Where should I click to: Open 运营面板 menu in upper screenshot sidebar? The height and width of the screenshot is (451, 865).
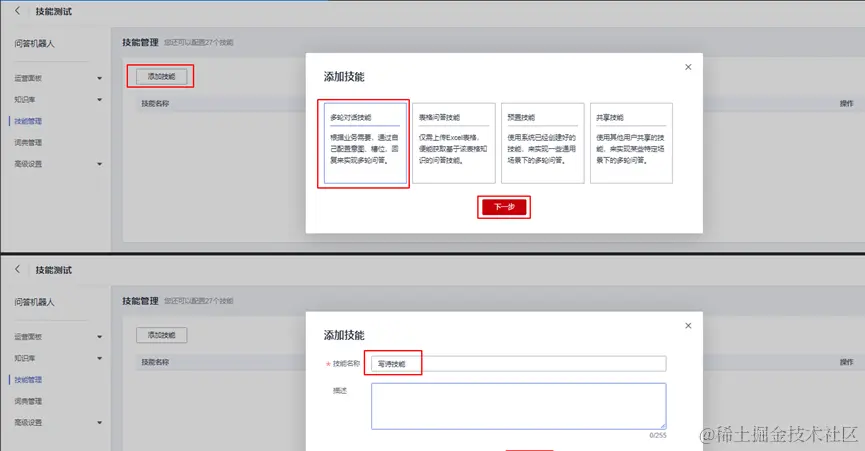28,78
